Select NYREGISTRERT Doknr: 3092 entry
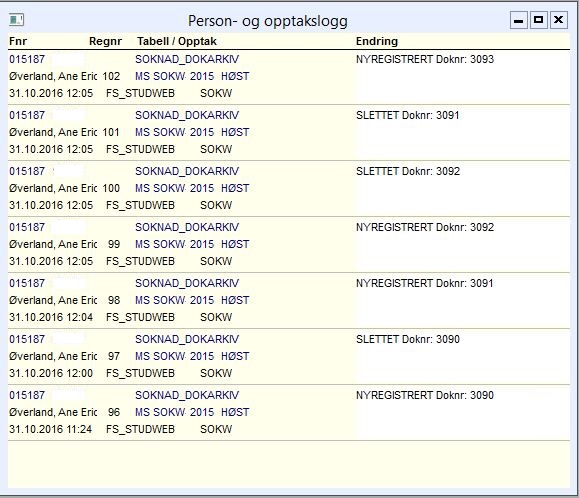The height and width of the screenshot is (498, 579). tap(425, 227)
